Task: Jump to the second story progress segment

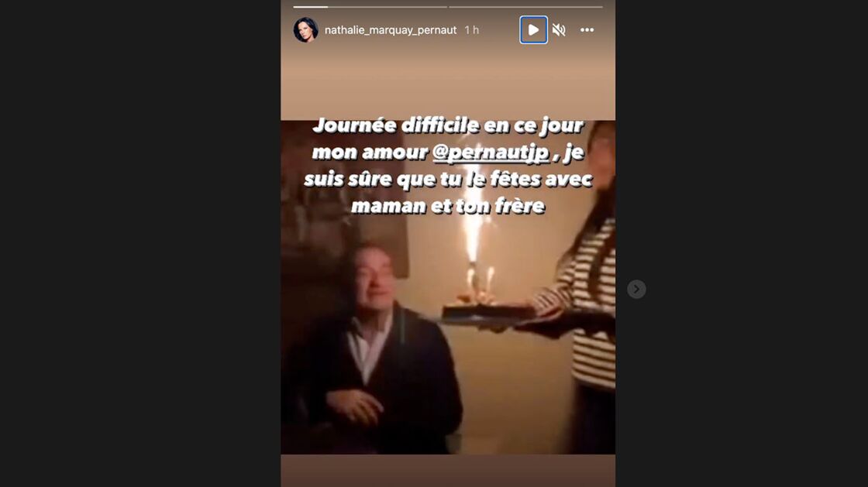Action: click(525, 7)
